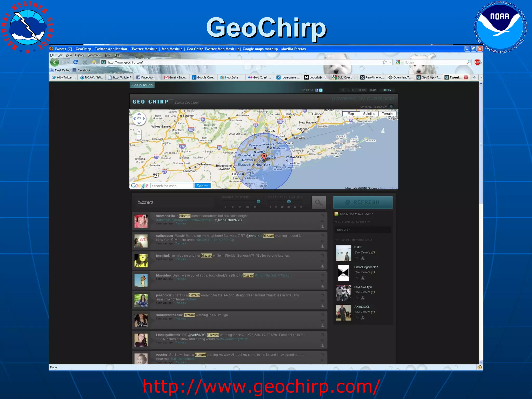Screen dimensions: 532x399
Task: See Tweets (2) from IzakR
Action: (x=364, y=252)
